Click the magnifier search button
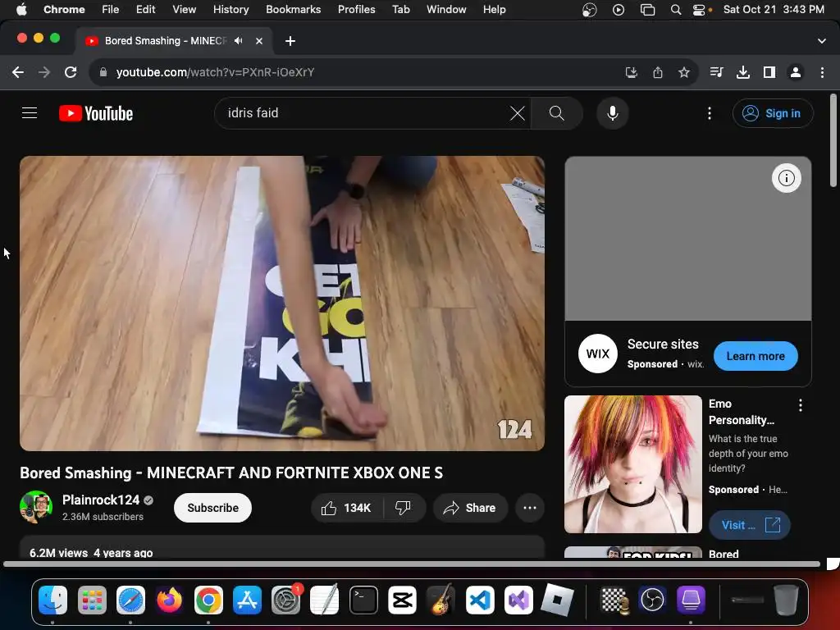The image size is (840, 630). [557, 113]
